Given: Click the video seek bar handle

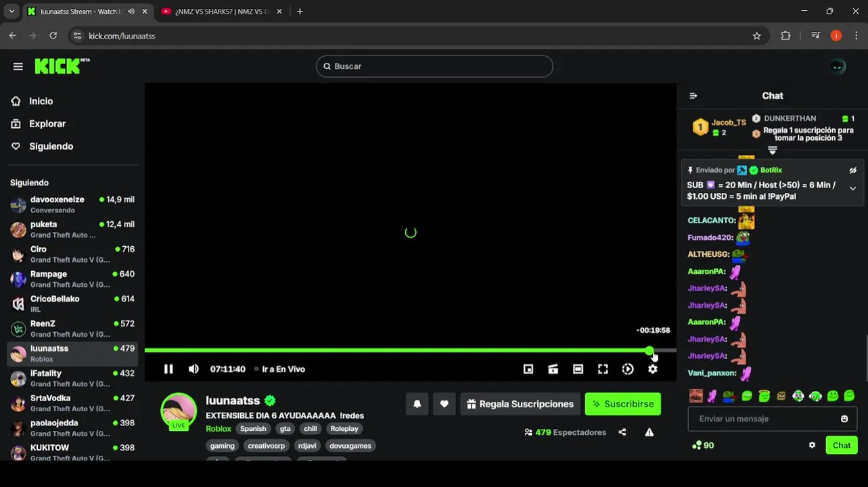Looking at the screenshot, I should pos(649,350).
